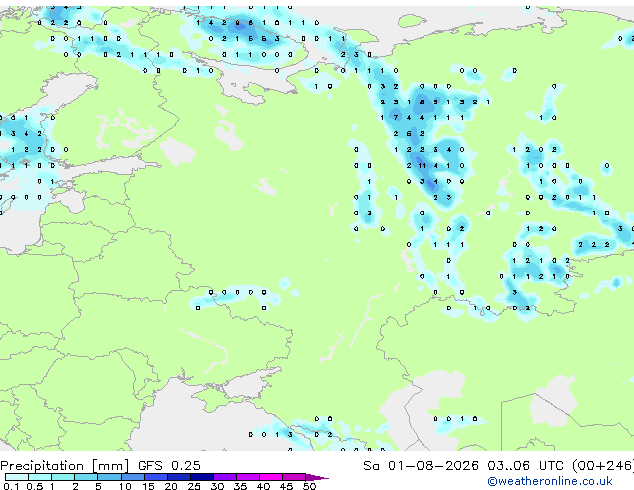Click the above-50 arrow end of legend
634x490 pixels.
pos(317,477)
